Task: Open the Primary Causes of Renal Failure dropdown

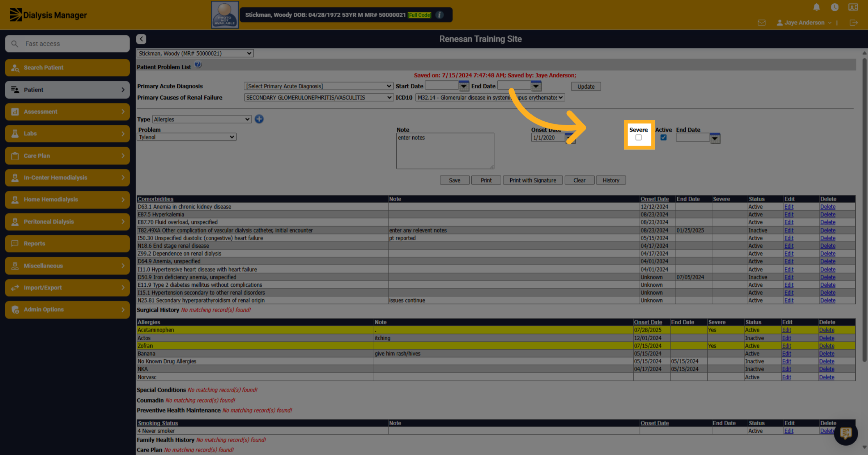Action: tap(319, 98)
